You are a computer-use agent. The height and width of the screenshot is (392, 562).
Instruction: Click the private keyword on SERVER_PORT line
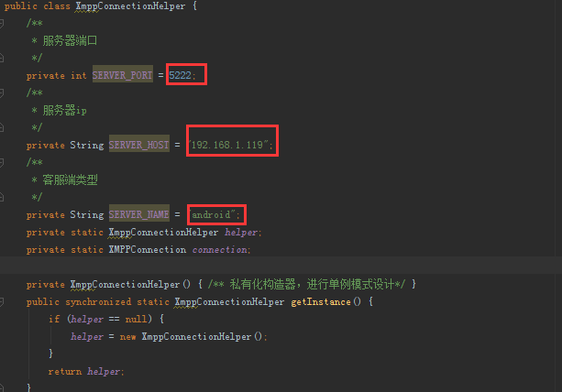pos(46,75)
